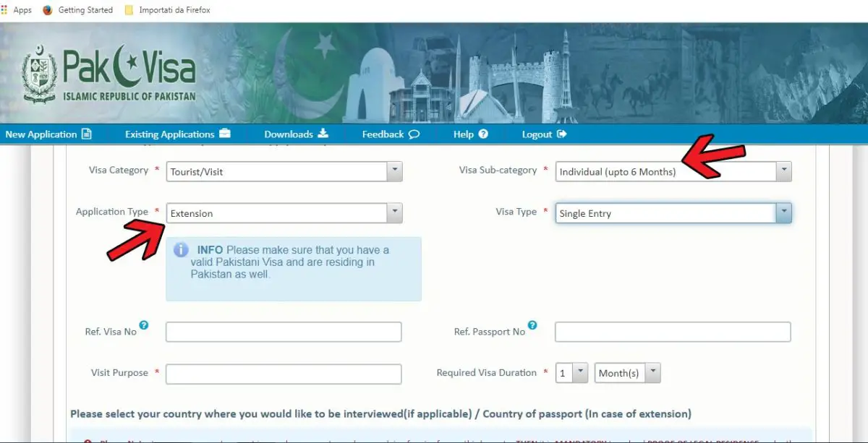This screenshot has height=443, width=868.
Task: Click the Existing Applications folder icon
Action: tap(224, 134)
